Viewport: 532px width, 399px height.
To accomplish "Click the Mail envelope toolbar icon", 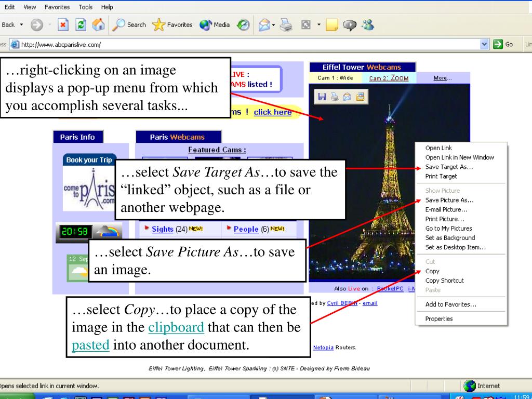I will pos(264,25).
